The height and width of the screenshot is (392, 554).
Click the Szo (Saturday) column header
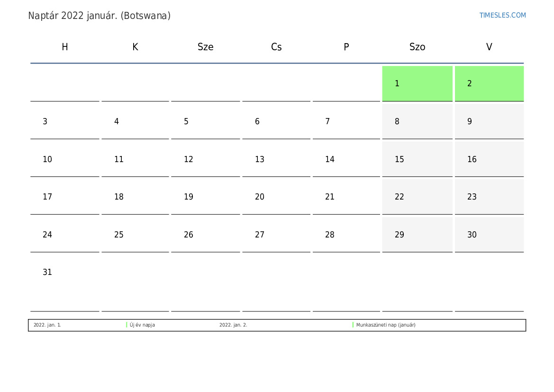pos(417,47)
